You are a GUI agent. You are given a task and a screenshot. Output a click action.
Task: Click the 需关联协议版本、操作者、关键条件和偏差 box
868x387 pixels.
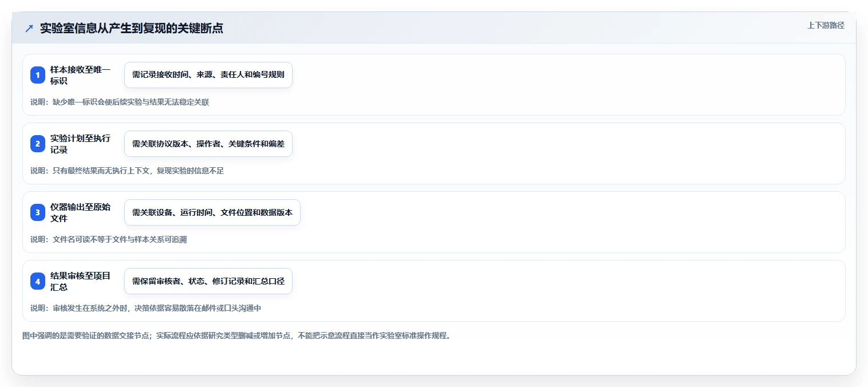[x=208, y=144]
